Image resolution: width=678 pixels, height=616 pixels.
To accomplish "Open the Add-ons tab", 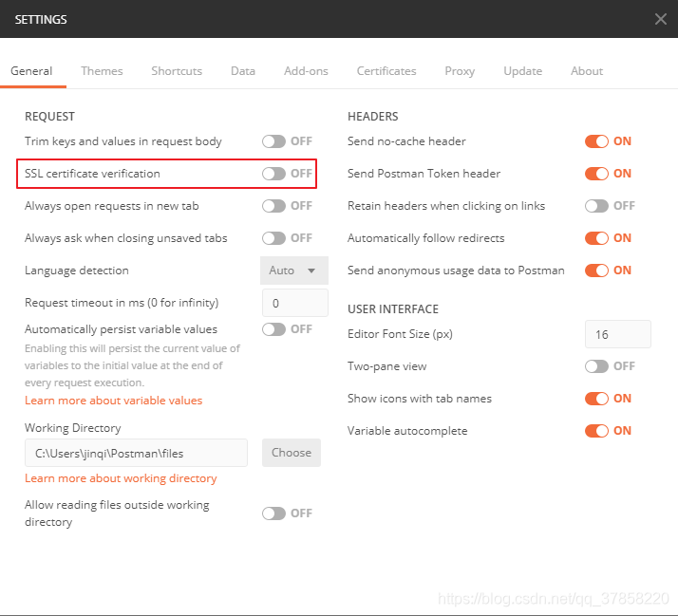I will click(306, 71).
